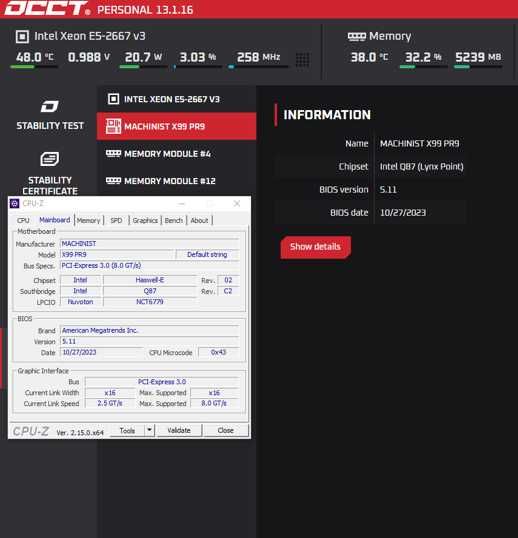Screen dimensions: 518x538
Task: Click the BIOS date value in OCCT Information
Action: point(403,213)
